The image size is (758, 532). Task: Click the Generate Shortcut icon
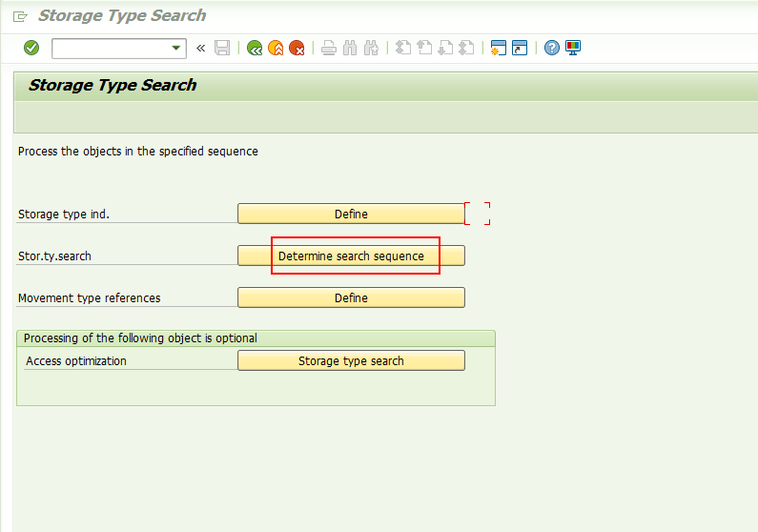pyautogui.click(x=520, y=48)
